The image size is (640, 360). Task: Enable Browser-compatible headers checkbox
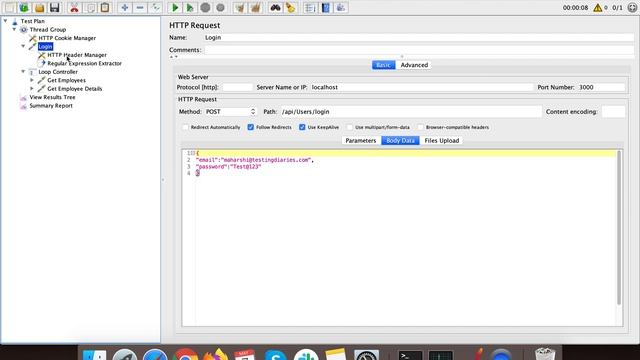[x=420, y=127]
